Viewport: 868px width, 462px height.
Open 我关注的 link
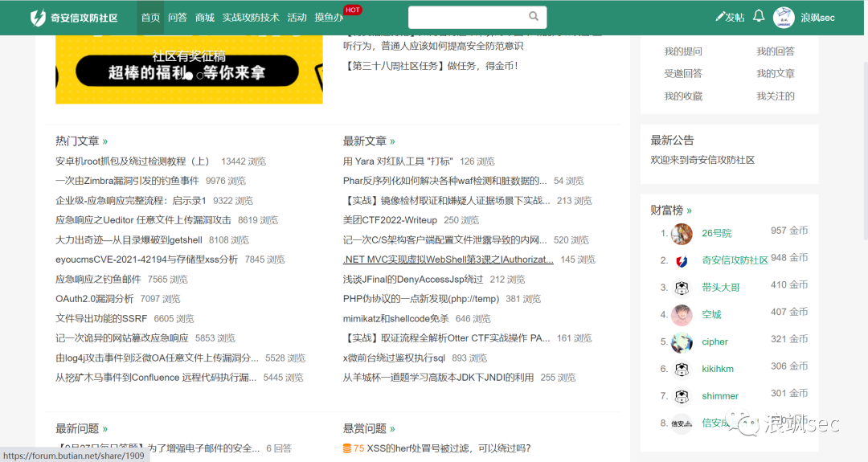point(776,96)
